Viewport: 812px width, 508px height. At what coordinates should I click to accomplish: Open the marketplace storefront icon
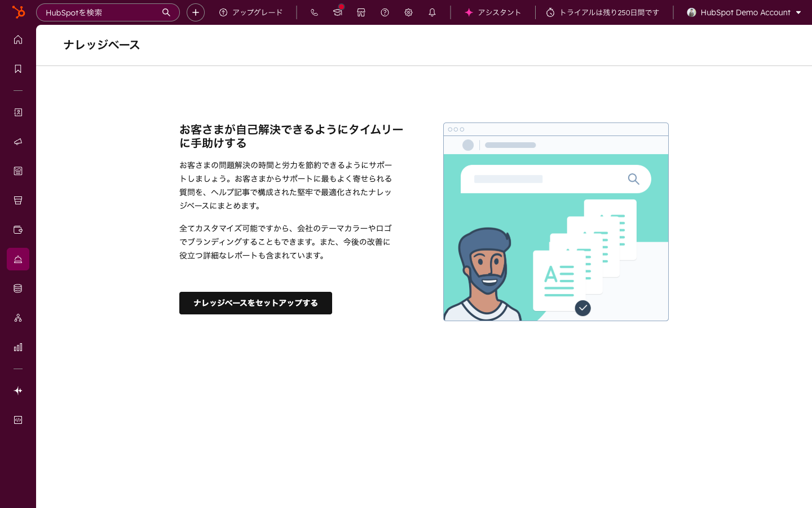(x=361, y=12)
